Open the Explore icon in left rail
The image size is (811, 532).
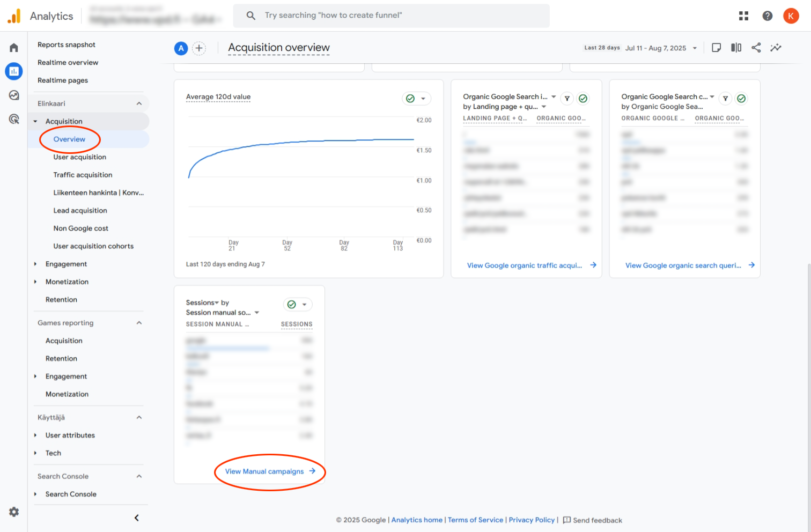pyautogui.click(x=14, y=95)
